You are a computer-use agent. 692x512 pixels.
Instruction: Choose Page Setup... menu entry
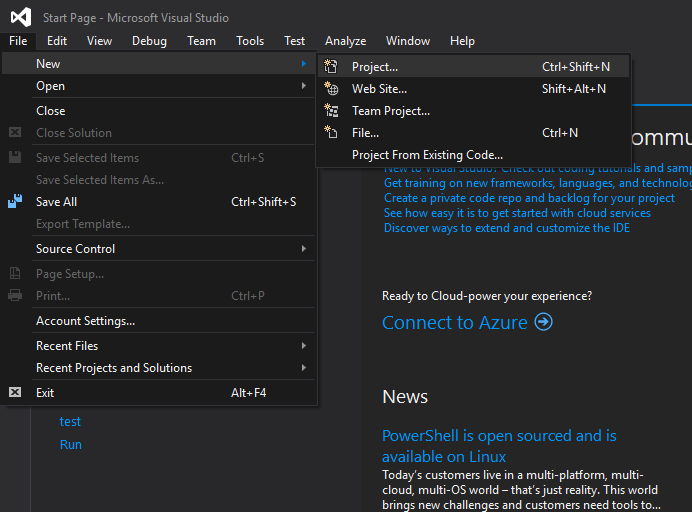click(159, 274)
